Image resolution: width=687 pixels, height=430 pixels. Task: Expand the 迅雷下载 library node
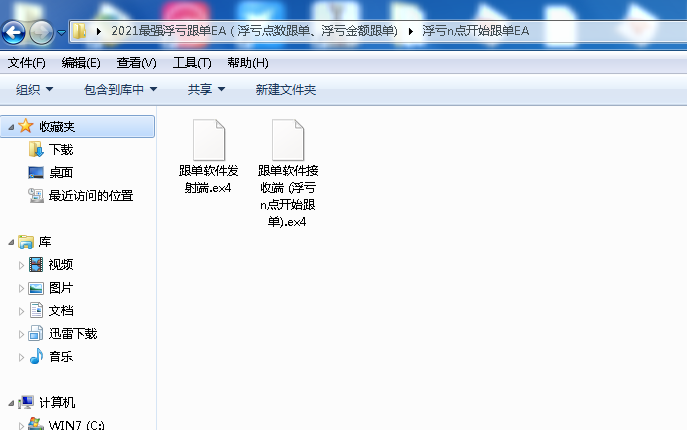[x=21, y=334]
